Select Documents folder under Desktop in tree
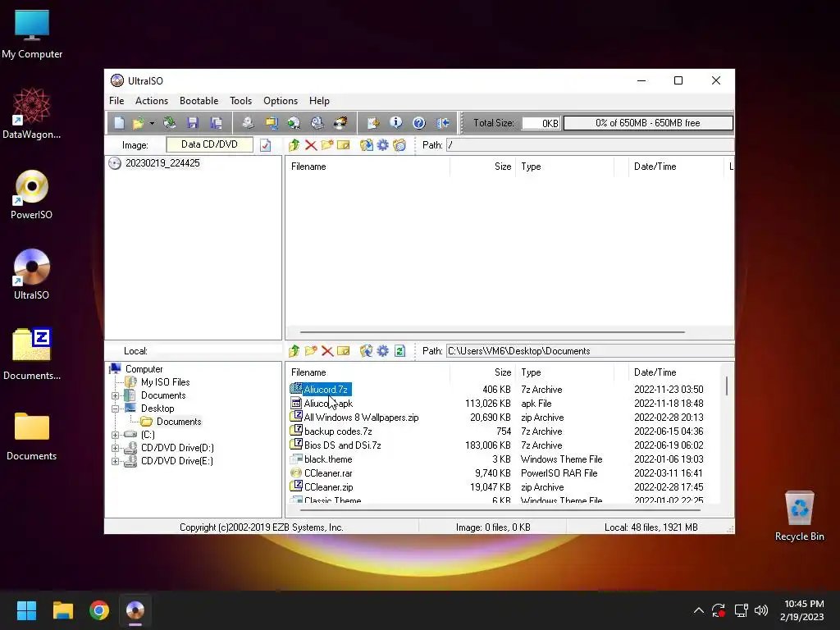The image size is (840, 630). [x=178, y=422]
